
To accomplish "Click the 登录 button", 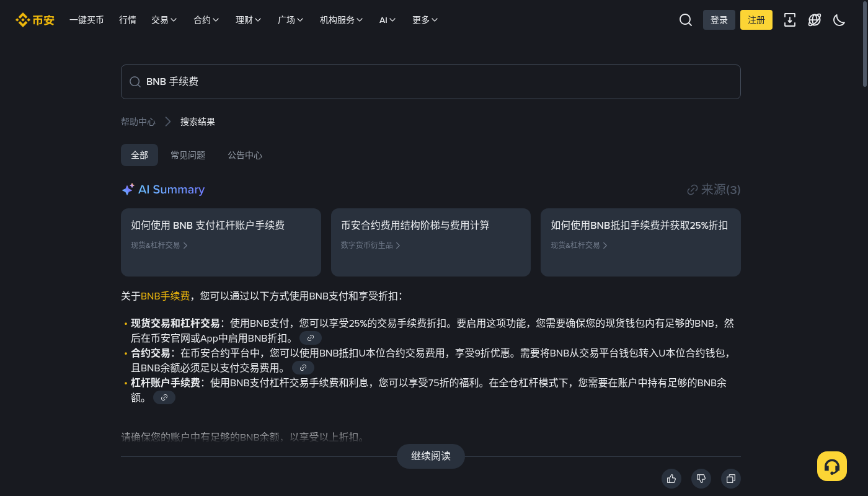I will click(719, 20).
